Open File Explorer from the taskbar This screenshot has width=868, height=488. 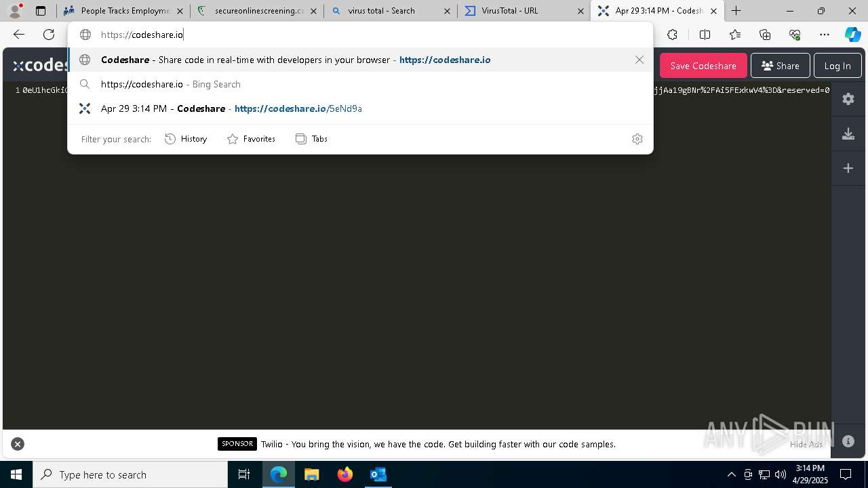click(x=312, y=474)
